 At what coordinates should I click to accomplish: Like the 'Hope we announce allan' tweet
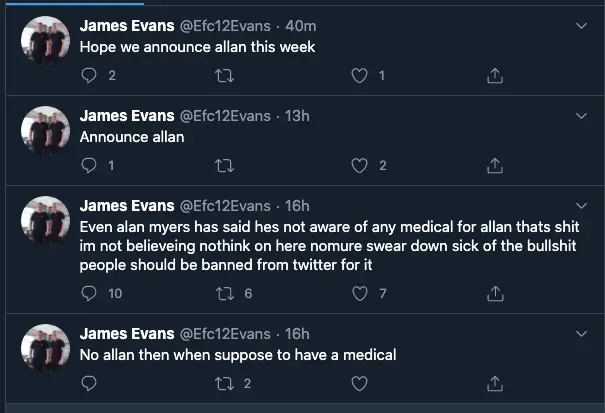pyautogui.click(x=360, y=75)
